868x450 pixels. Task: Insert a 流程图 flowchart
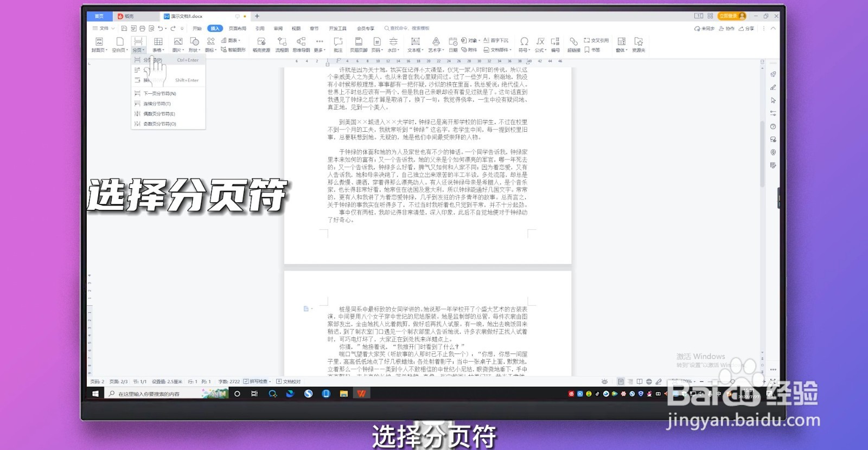coord(282,44)
